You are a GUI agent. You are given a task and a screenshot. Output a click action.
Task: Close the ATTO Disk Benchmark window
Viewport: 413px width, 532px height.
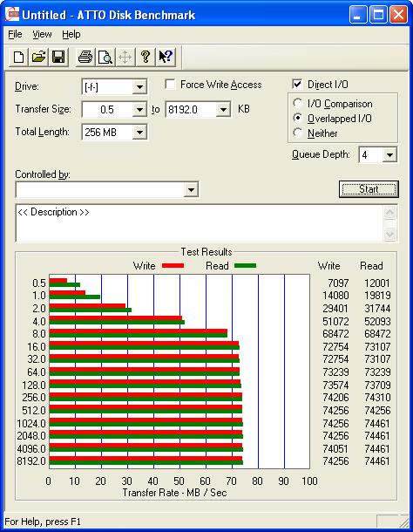[x=398, y=15]
